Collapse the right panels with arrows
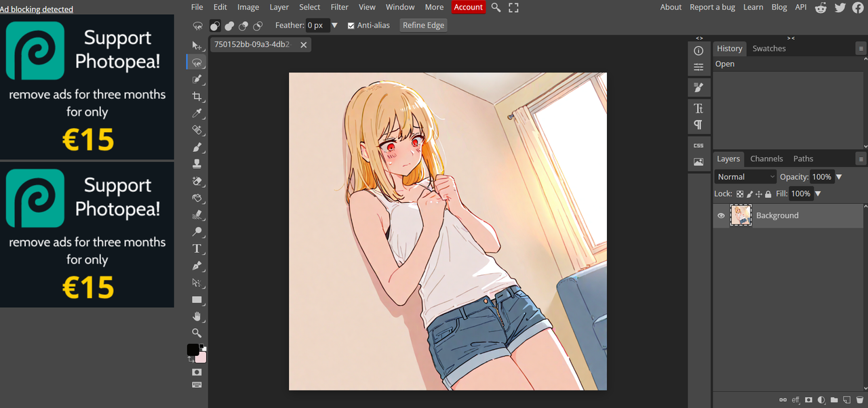Viewport: 868px width, 408px height. point(791,38)
